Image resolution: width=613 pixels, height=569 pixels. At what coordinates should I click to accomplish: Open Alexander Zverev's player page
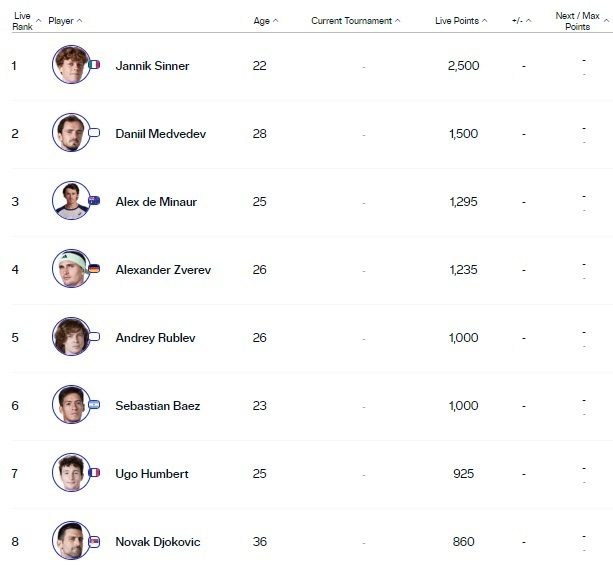pyautogui.click(x=163, y=270)
